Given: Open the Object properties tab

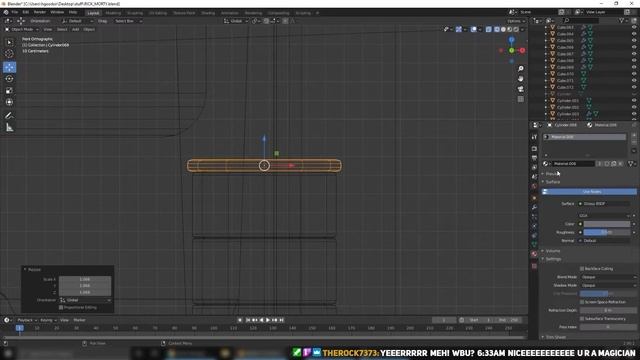Looking at the screenshot, I should point(534,198).
